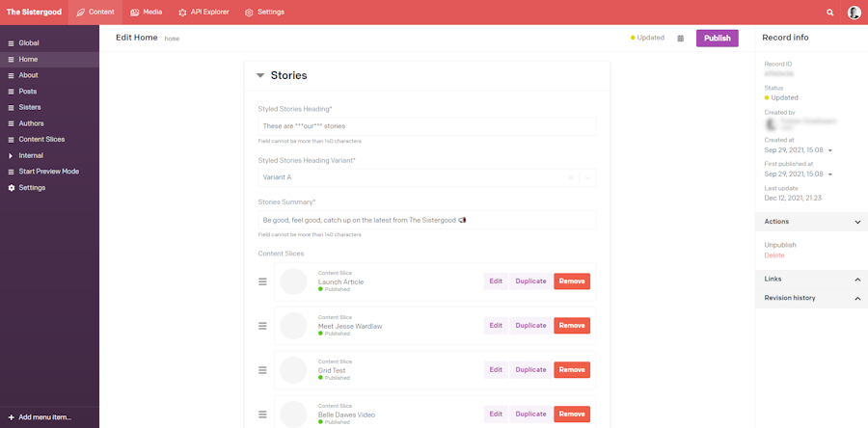Expand the Internal menu group arrow

coord(11,156)
